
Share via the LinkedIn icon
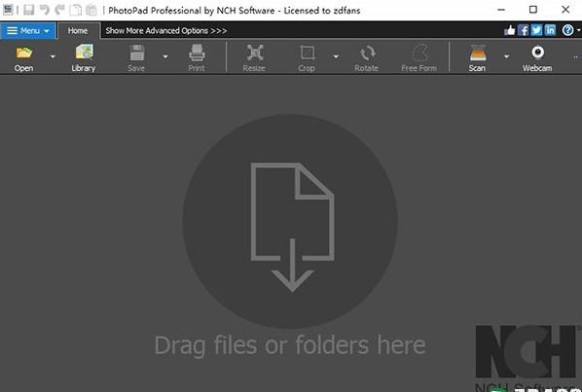550,30
